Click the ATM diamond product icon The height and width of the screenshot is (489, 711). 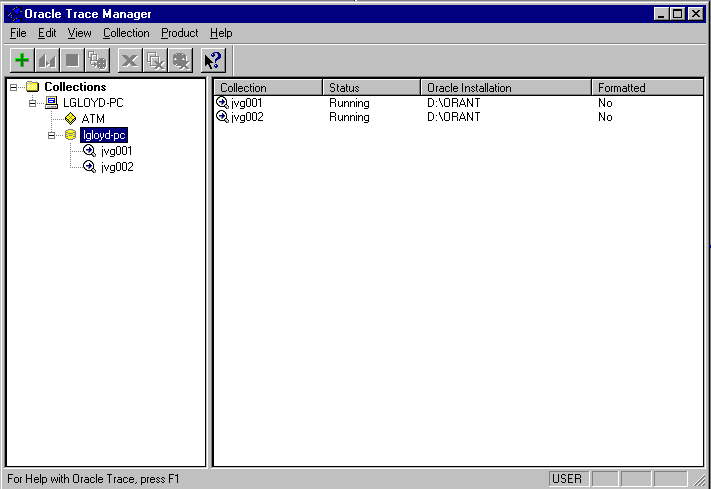click(x=70, y=119)
